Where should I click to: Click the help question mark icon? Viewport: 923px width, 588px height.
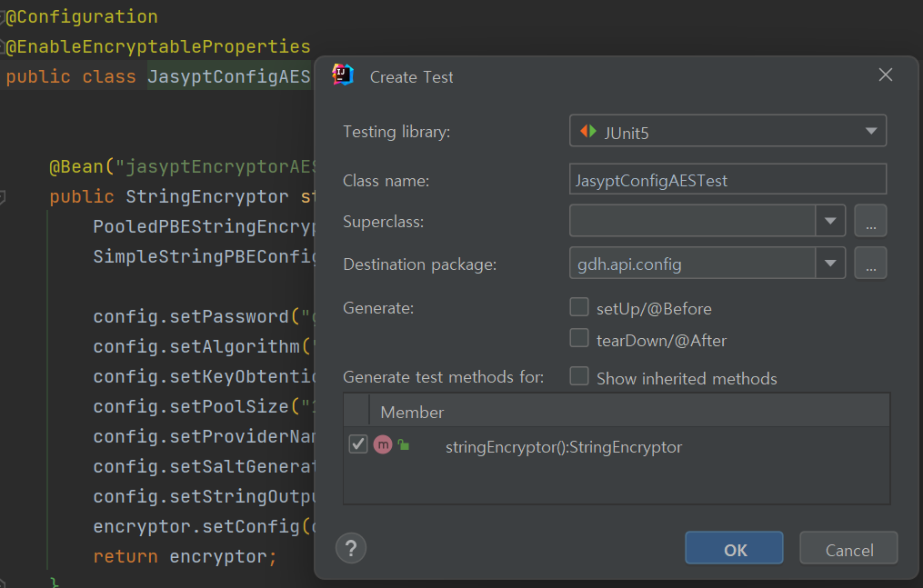[351, 548]
